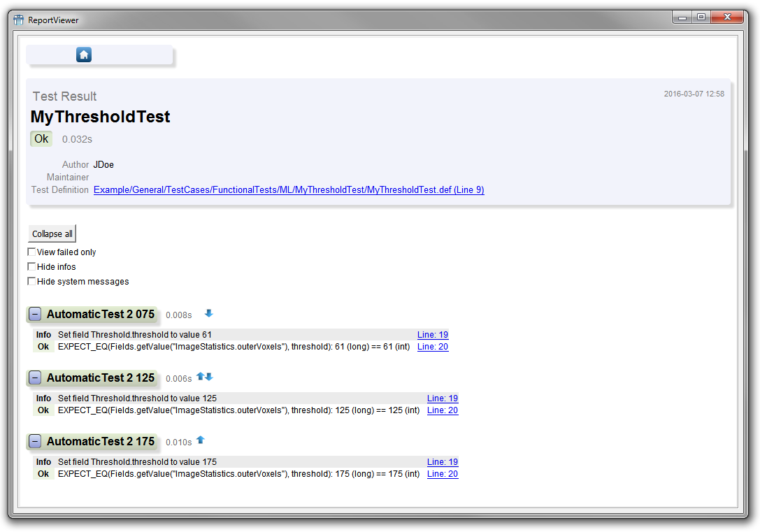Enable the View failed only checkbox

tap(31, 252)
